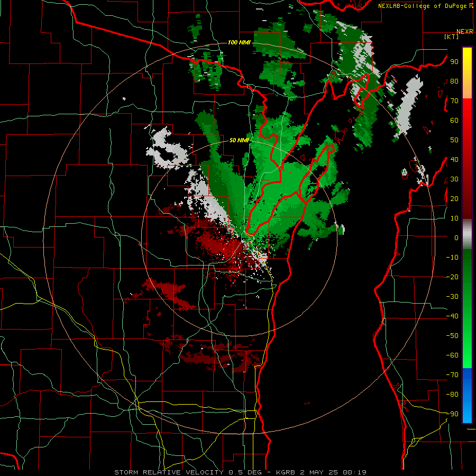Click the 100 NMI range ring label
476x476 pixels.
pyautogui.click(x=239, y=42)
